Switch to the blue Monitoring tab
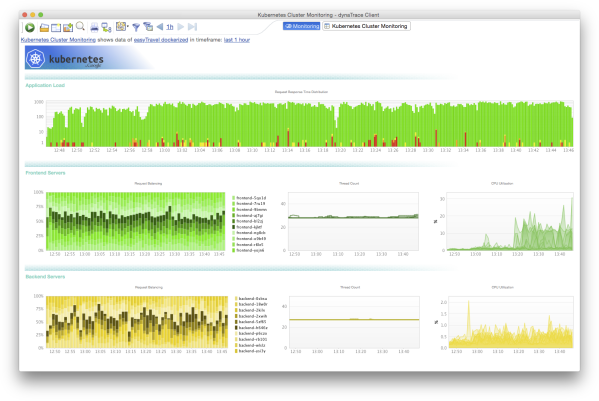The height and width of the screenshot is (401, 599). tap(301, 26)
